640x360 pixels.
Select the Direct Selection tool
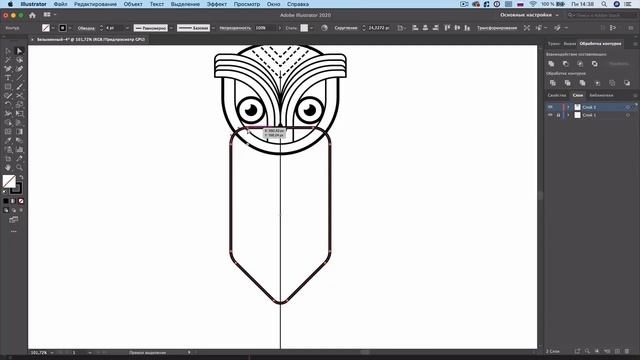click(19, 51)
